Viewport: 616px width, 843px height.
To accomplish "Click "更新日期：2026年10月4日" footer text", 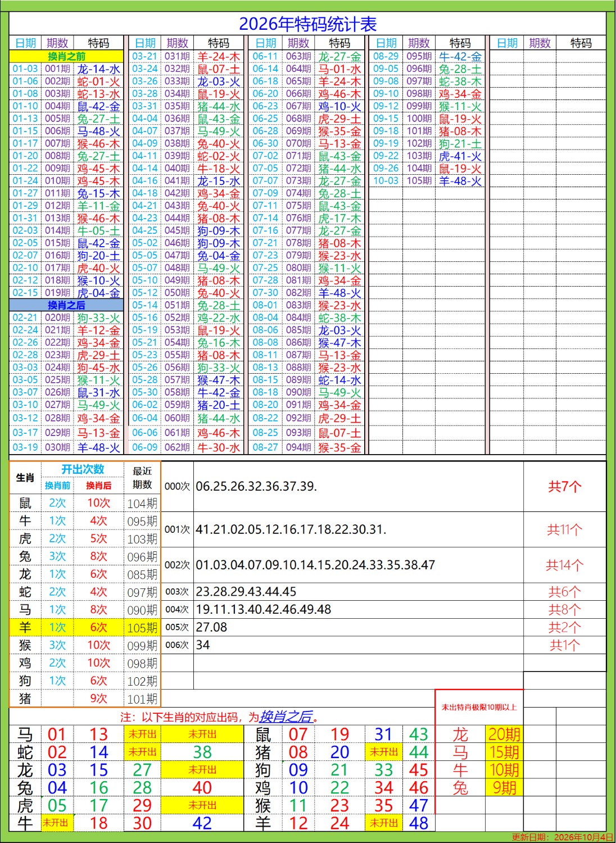I will (562, 837).
